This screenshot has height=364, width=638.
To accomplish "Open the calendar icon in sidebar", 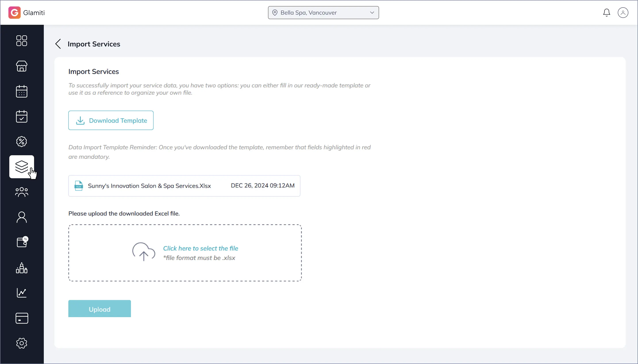I will (x=21, y=91).
